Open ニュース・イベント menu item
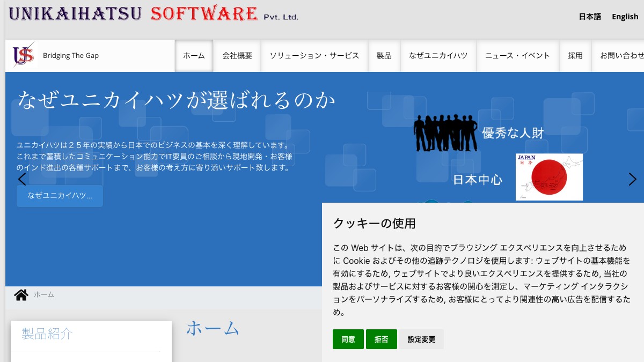Viewport: 644px width, 362px height. click(518, 55)
